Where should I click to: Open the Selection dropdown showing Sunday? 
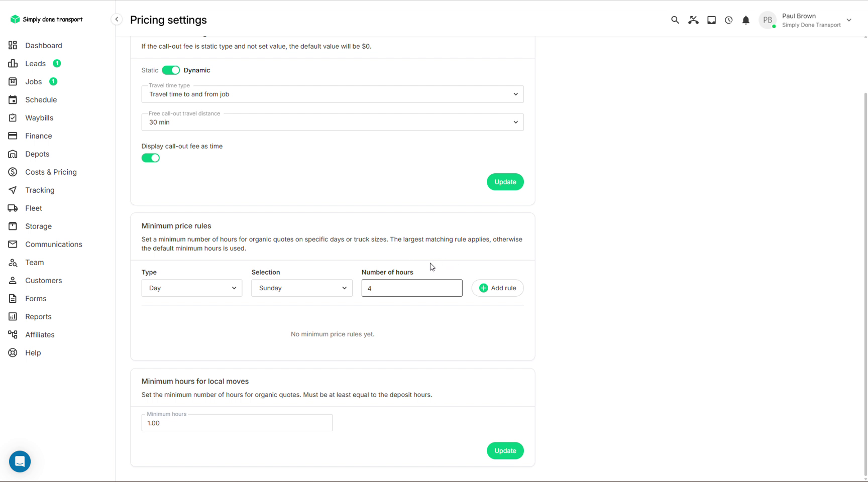pos(302,288)
